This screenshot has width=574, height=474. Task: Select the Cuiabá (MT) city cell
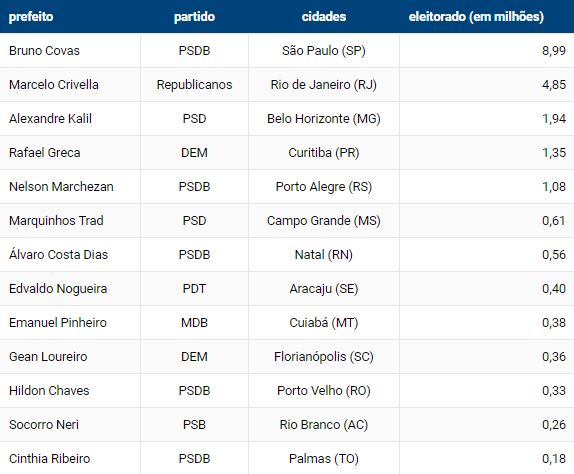tap(324, 323)
